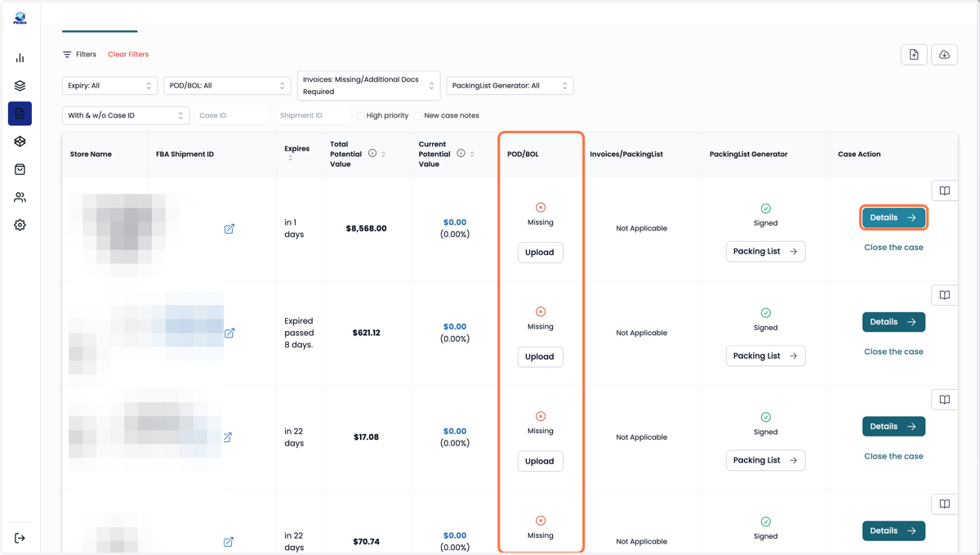
Task: Open the book notes icon for $17.08 row
Action: click(x=945, y=400)
